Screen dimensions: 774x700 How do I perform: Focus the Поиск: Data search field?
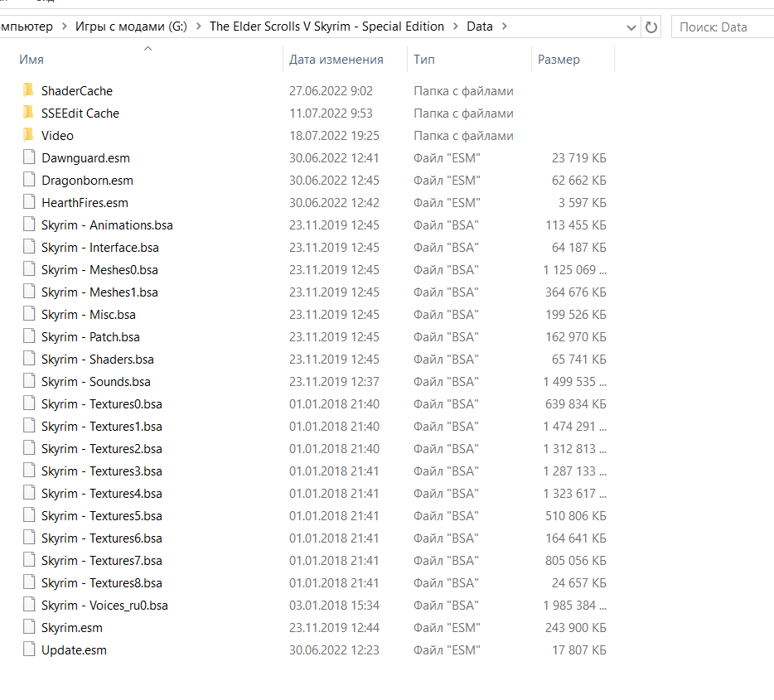tap(723, 27)
